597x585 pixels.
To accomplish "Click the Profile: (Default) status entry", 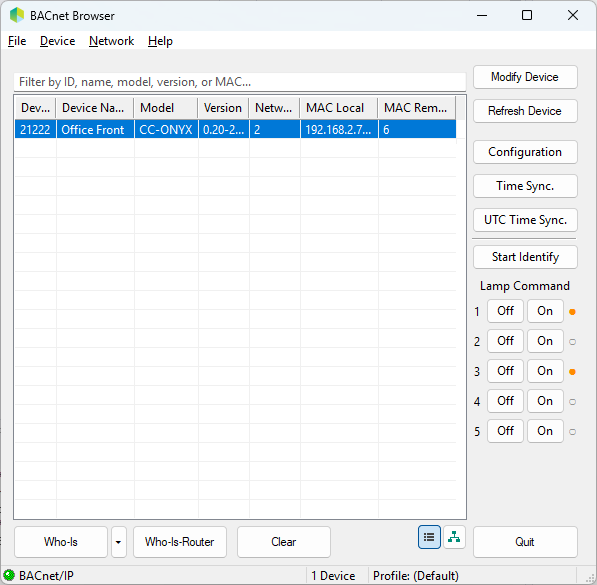I will 416,575.
